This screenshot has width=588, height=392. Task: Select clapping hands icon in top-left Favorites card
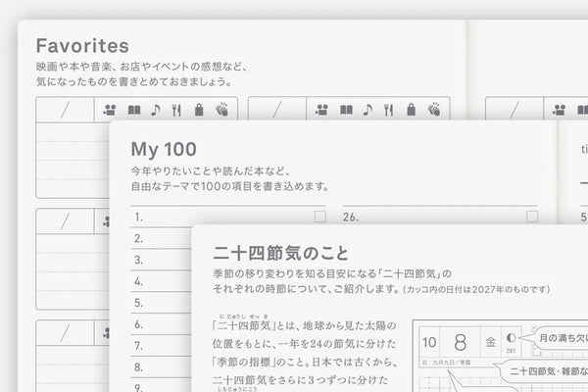click(x=221, y=109)
